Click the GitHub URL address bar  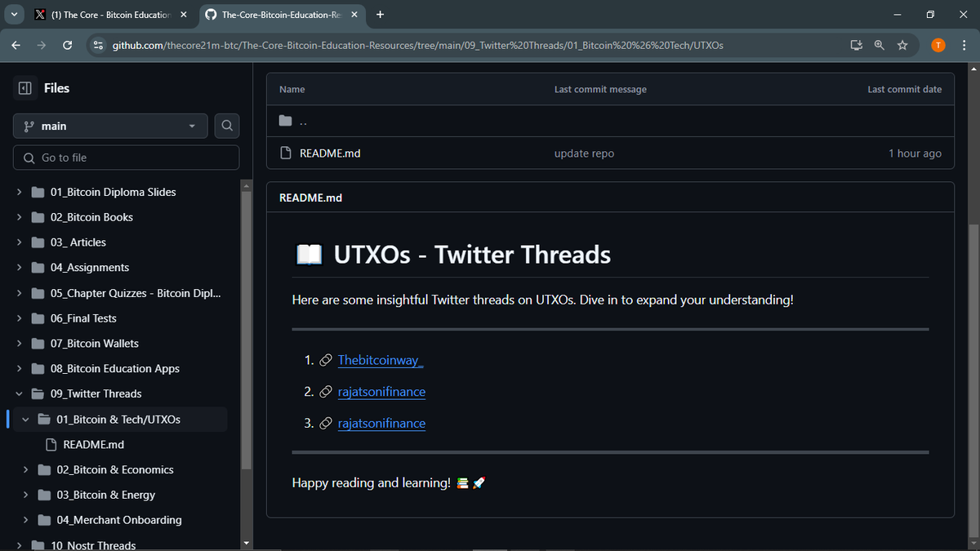tap(417, 45)
